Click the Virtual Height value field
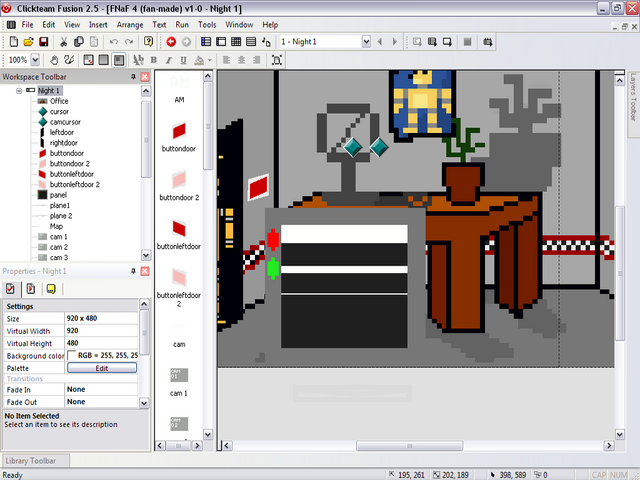The image size is (640, 480). pos(101,343)
